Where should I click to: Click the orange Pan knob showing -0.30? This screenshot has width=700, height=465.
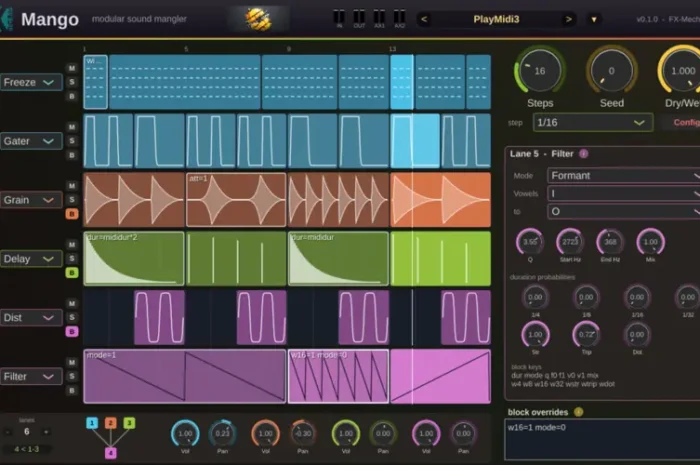coord(303,433)
